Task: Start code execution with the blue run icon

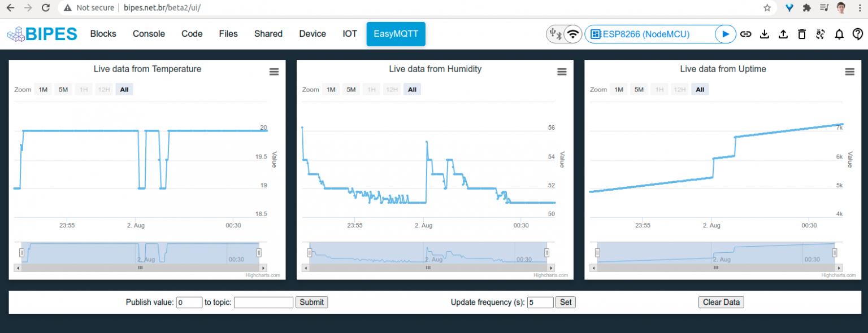Action: [726, 34]
